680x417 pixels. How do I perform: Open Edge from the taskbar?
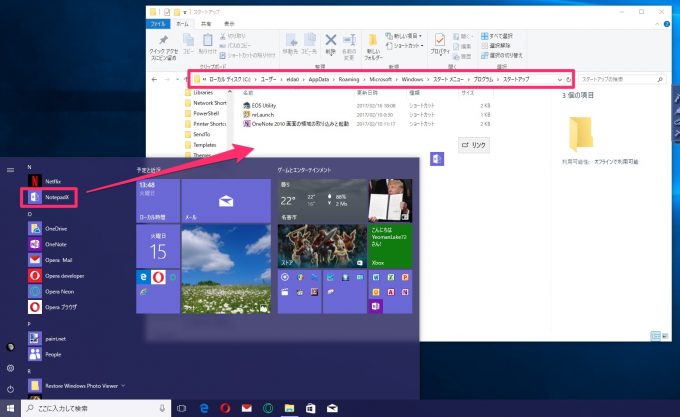point(204,408)
